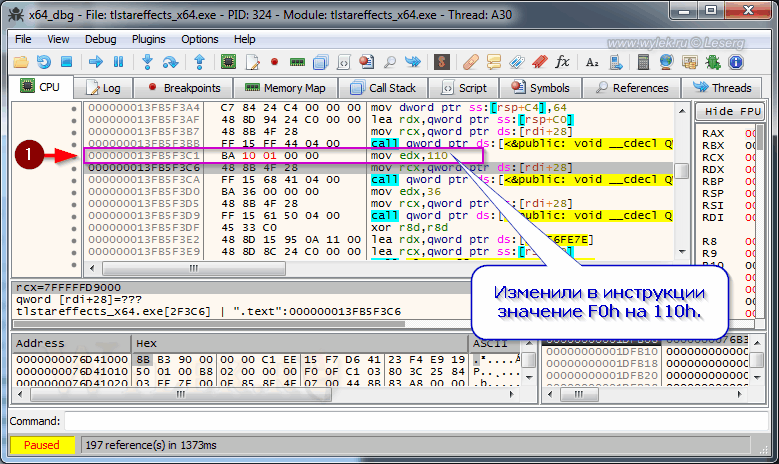779x464 pixels.
Task: Open the File menu
Action: click(23, 39)
